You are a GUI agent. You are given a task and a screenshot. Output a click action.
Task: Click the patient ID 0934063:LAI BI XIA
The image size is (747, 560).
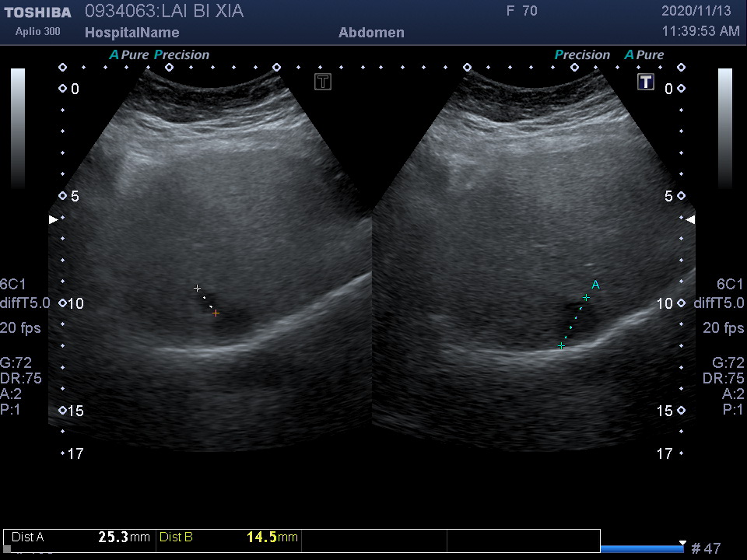(164, 11)
